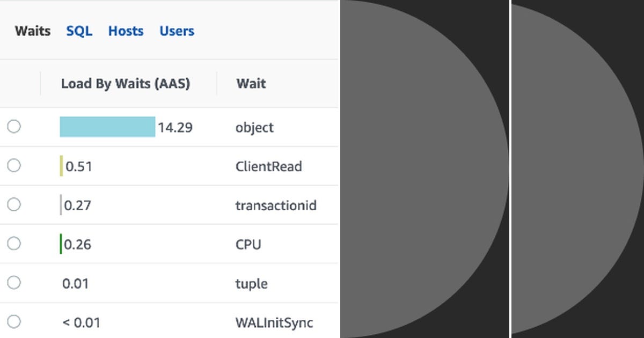This screenshot has width=644, height=338.
Task: Switch to the Waits tab
Action: (32, 31)
